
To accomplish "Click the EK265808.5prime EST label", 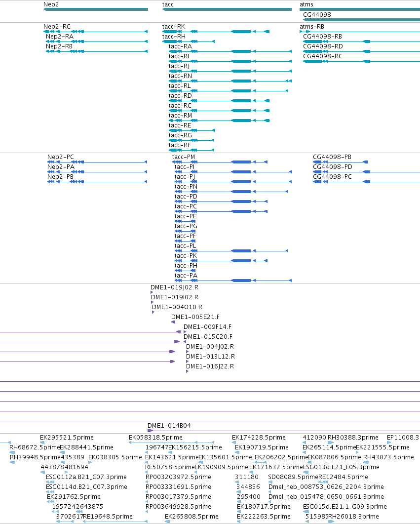I will tap(191, 516).
